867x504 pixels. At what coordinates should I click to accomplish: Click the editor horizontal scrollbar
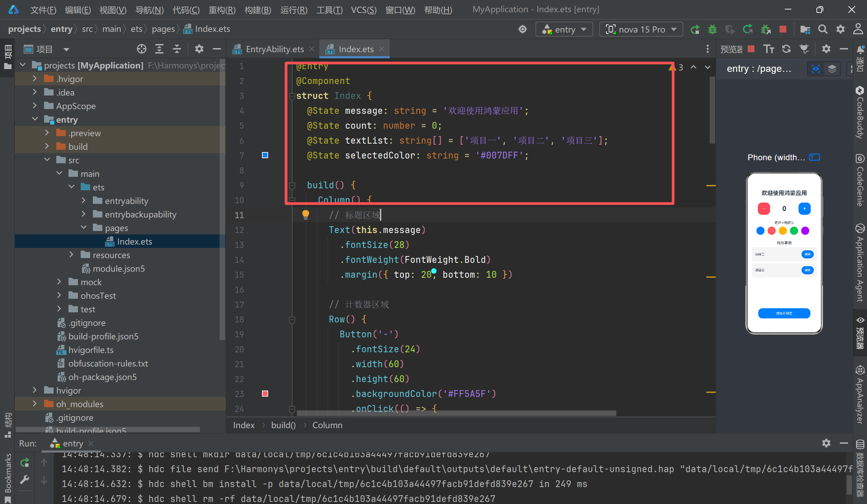click(x=456, y=413)
